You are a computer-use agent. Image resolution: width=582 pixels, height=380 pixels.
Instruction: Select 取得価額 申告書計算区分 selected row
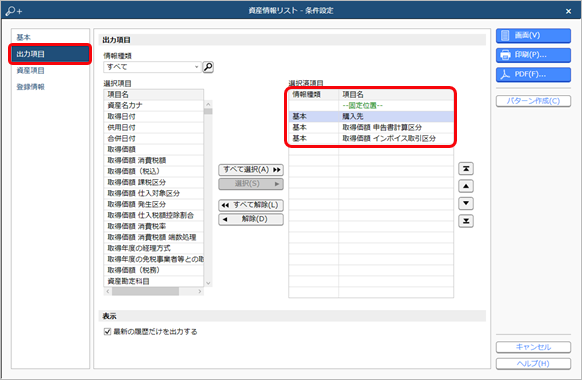[371, 128]
